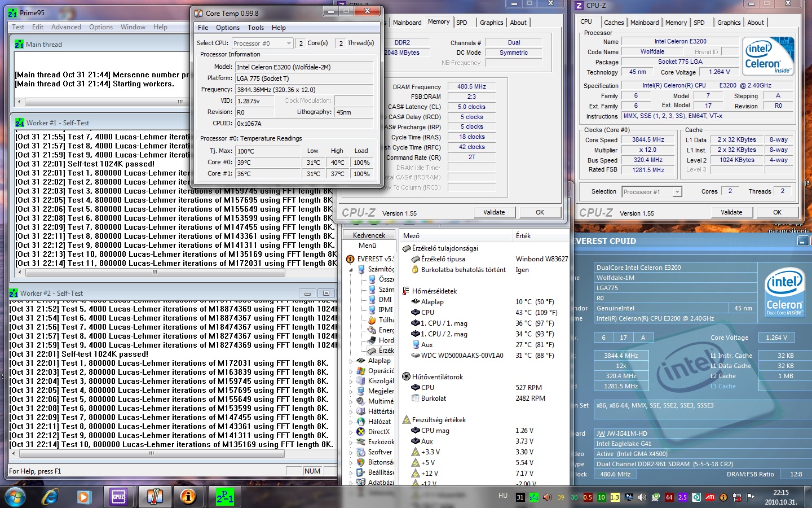
Task: Click the Intel Celeron logo in right CPU-Z
Action: [x=769, y=55]
